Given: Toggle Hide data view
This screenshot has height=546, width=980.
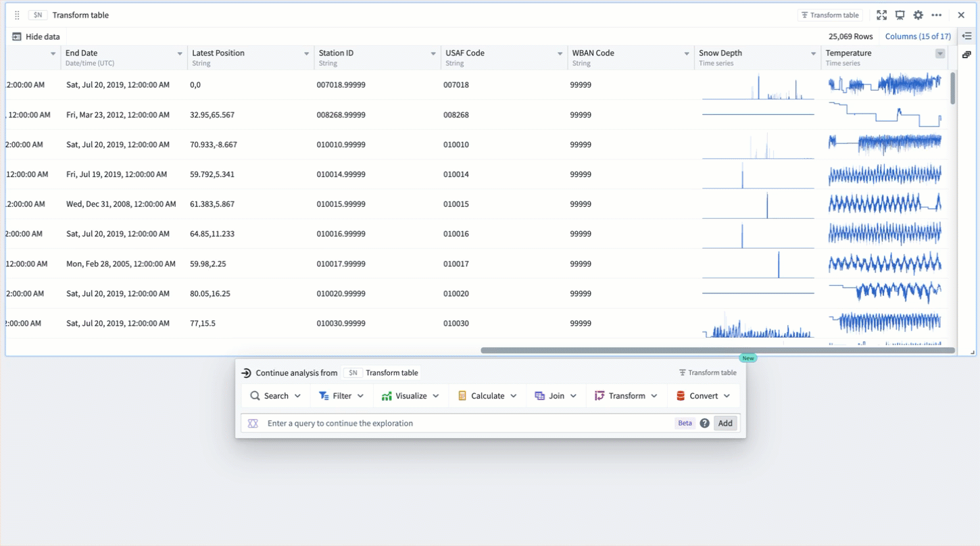Looking at the screenshot, I should (36, 36).
